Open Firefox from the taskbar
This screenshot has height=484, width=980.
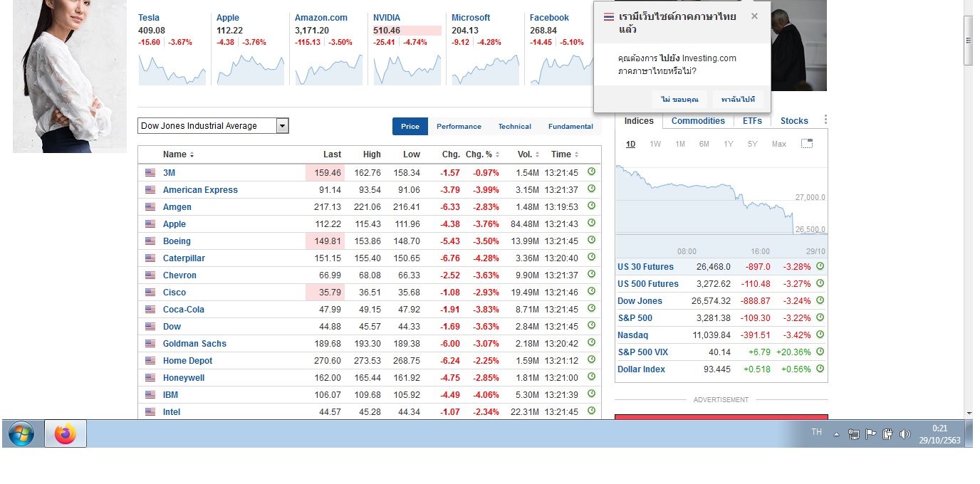pos(66,433)
